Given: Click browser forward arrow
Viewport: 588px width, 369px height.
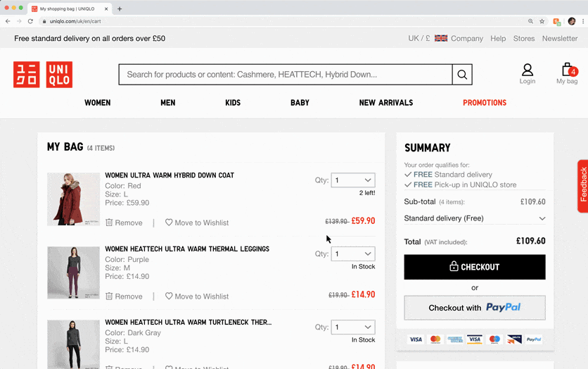Looking at the screenshot, I should [x=19, y=21].
